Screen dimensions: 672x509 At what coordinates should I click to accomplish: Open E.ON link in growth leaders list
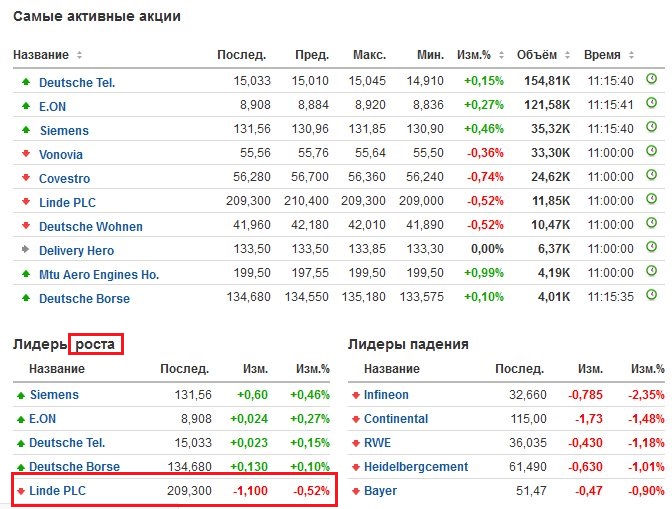(42, 419)
